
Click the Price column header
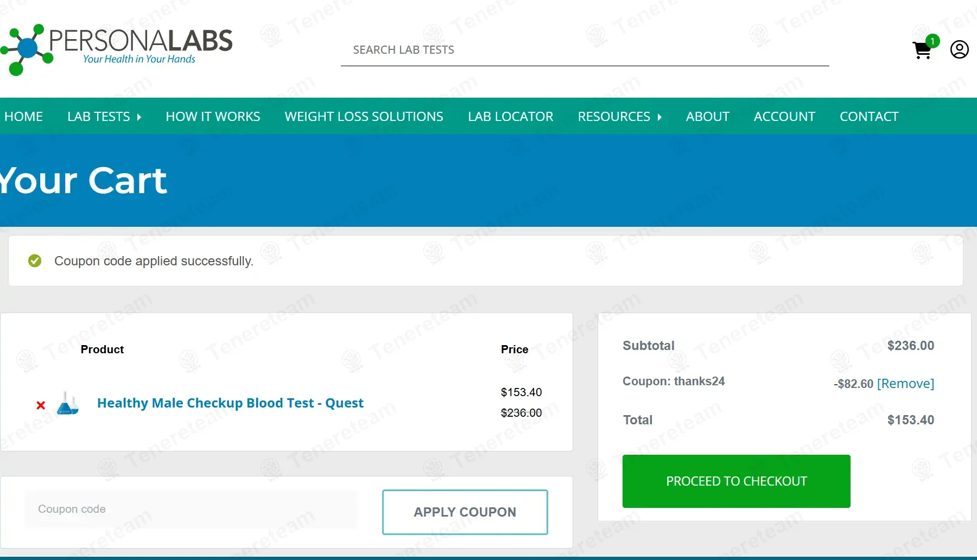click(x=515, y=349)
